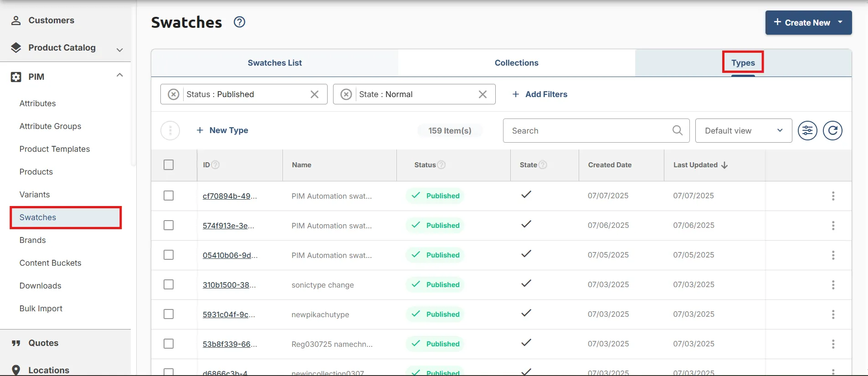Open row actions menu for newpikachutype row
Viewport: 868px width, 376px height.
(x=833, y=314)
